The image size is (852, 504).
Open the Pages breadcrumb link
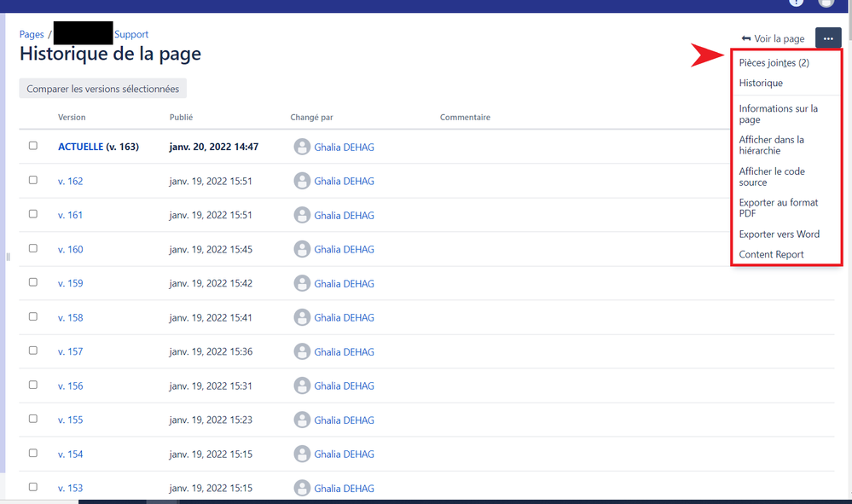click(32, 34)
